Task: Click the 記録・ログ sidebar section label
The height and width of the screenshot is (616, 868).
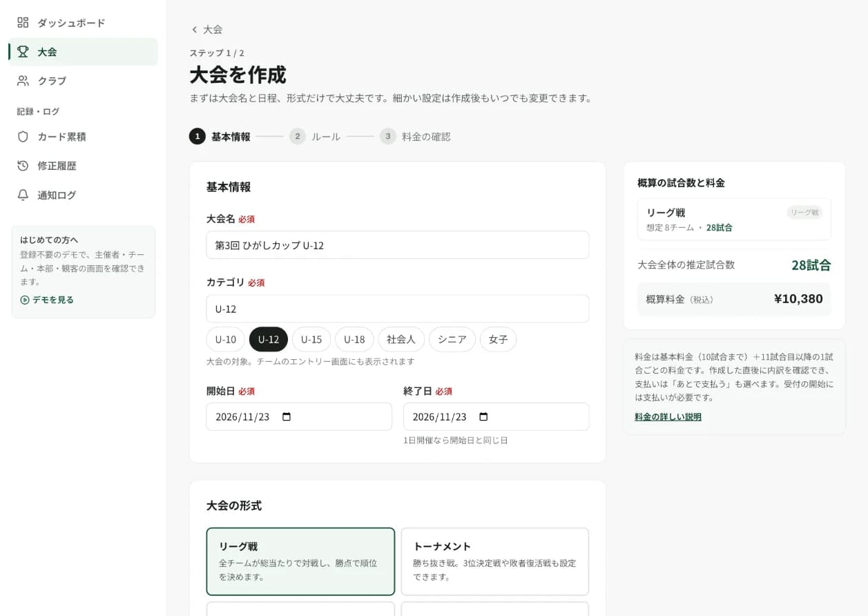Action: click(x=38, y=111)
